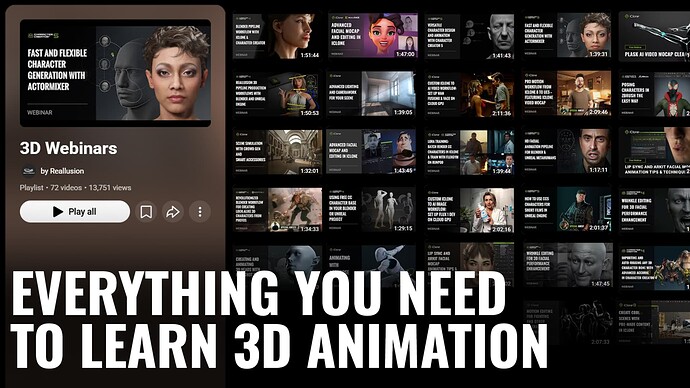Click the Play all button
Screen dimensions: 690x388
(75, 212)
